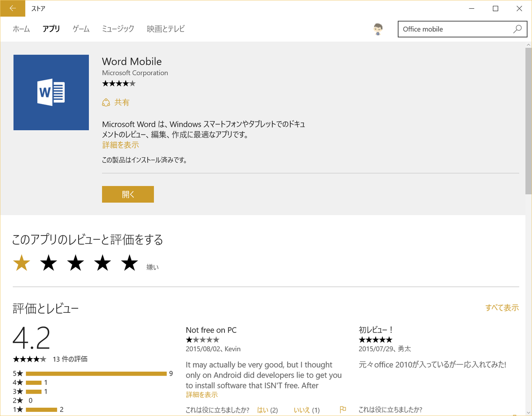
Task: Report the Kevin review with flag icon
Action: (342, 410)
